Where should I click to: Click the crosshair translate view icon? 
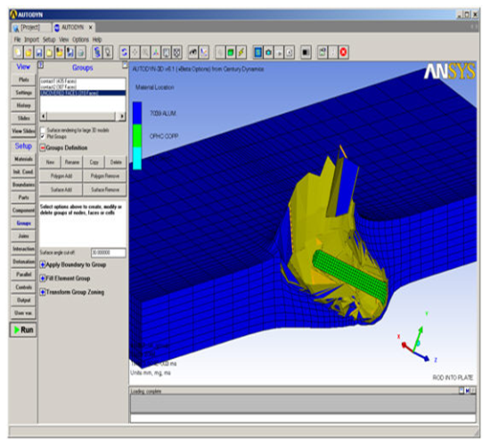pos(135,53)
